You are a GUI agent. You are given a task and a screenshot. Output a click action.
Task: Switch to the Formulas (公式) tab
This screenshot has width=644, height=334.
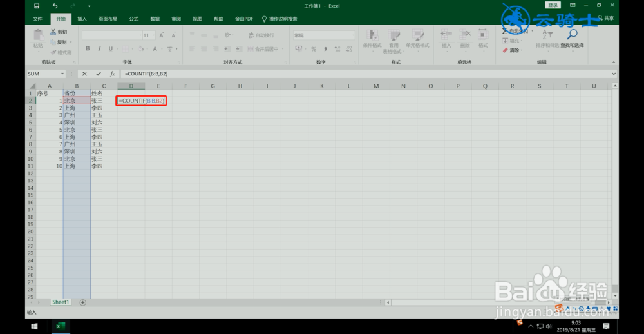point(133,19)
